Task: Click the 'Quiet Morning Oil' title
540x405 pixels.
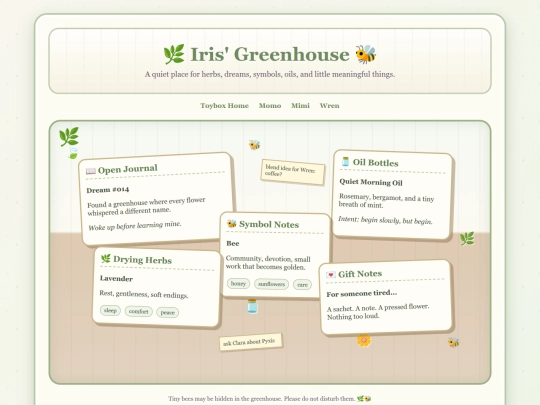Action: point(371,182)
